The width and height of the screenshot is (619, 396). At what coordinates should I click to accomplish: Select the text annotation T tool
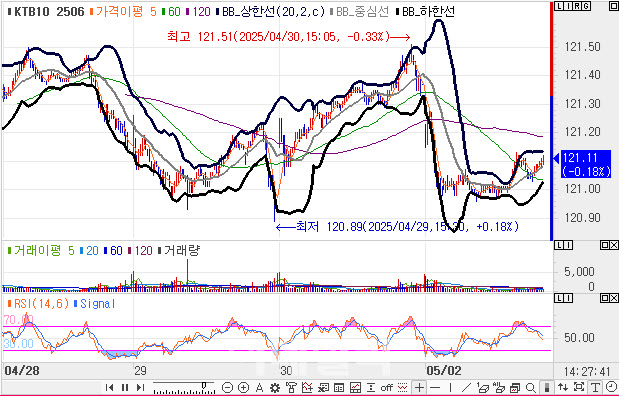point(595,388)
